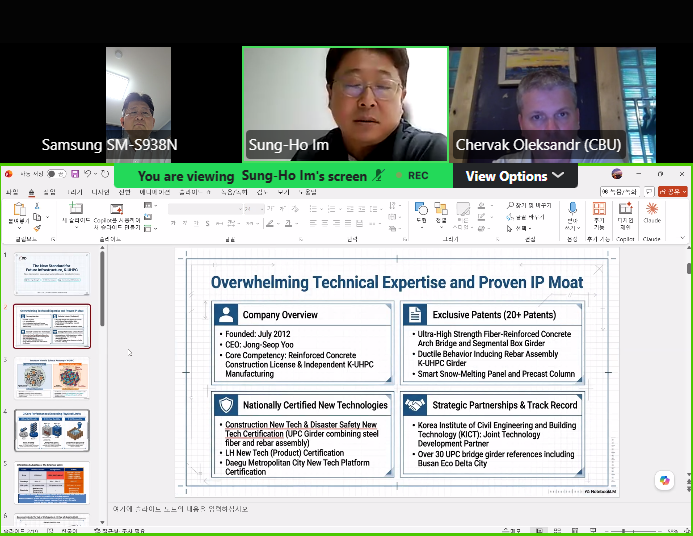693x536 pixels.
Task: Click the Find and Replace button
Action: click(x=529, y=205)
